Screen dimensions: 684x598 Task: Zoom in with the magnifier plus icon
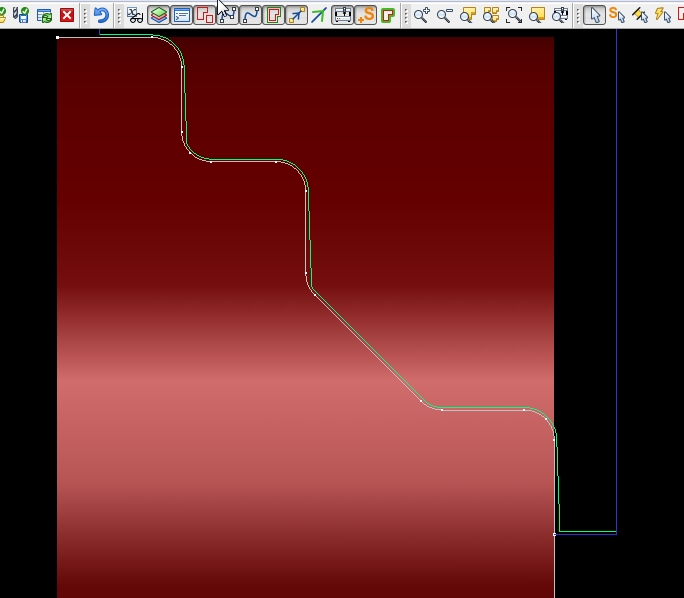pos(421,15)
